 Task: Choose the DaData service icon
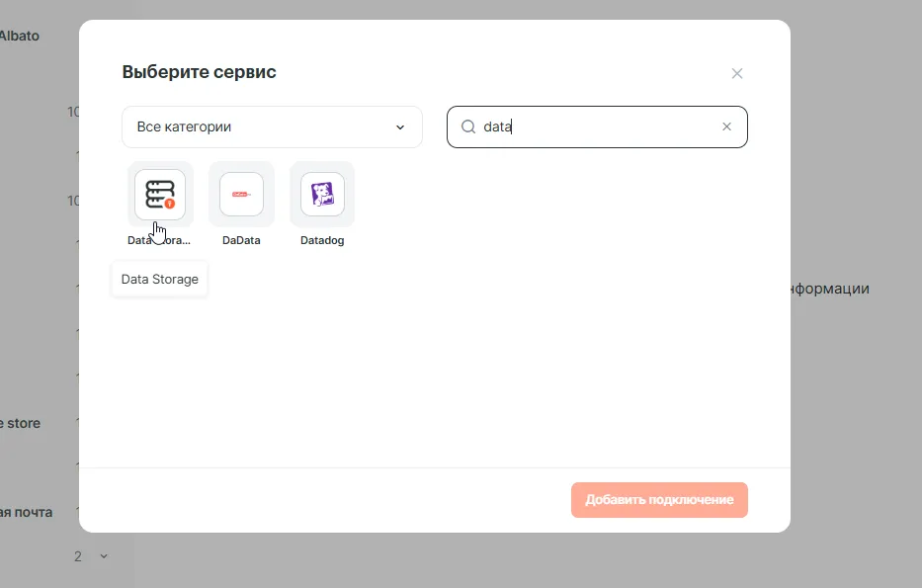click(241, 194)
